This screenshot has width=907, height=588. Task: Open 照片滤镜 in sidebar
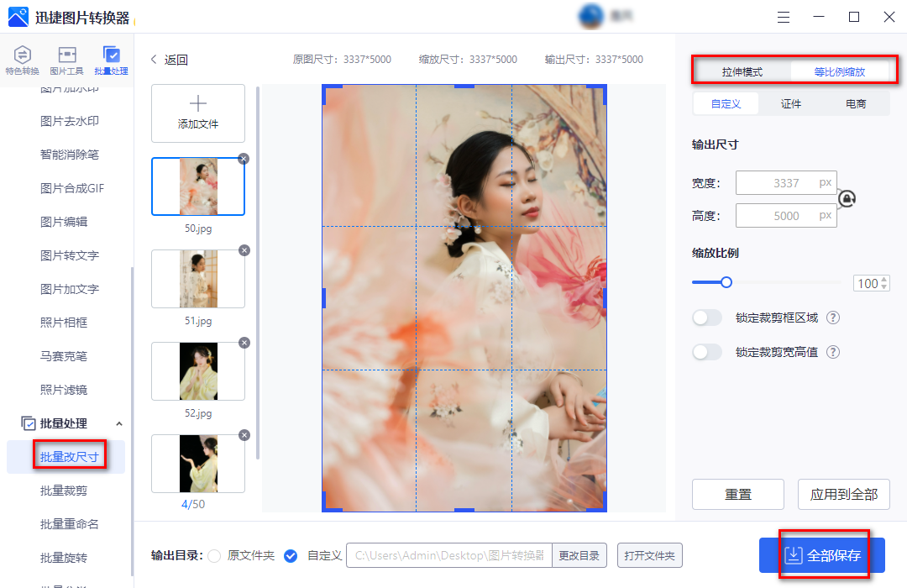tap(64, 390)
